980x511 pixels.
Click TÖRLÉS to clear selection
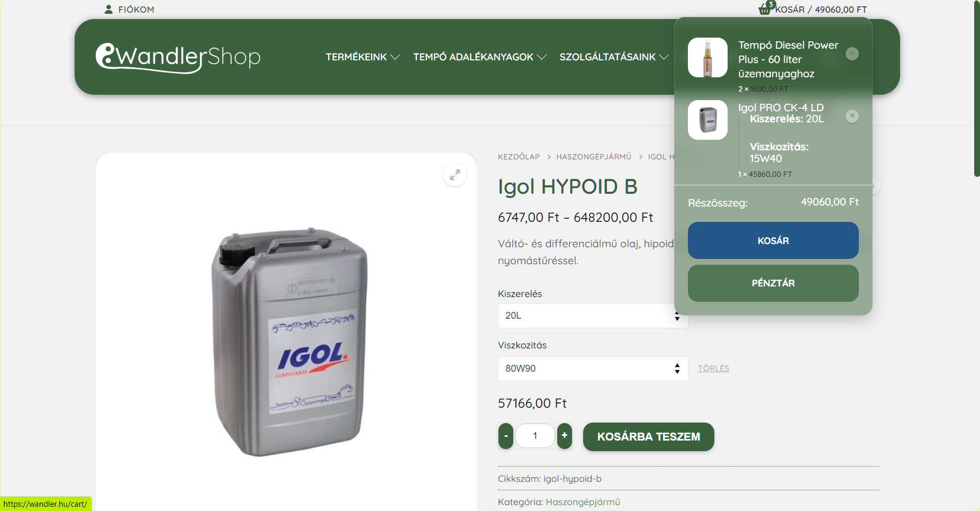[713, 369]
